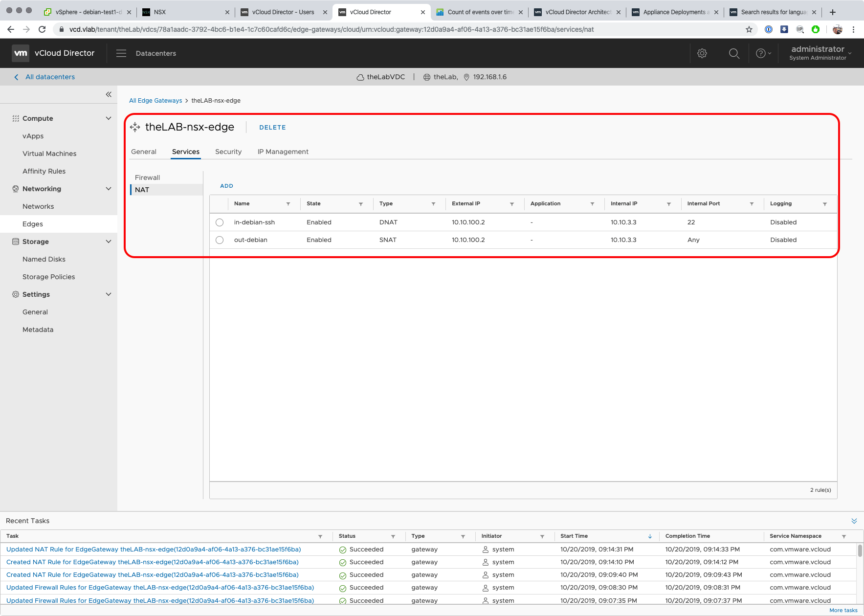
Task: Switch to the Security tab
Action: click(x=228, y=152)
